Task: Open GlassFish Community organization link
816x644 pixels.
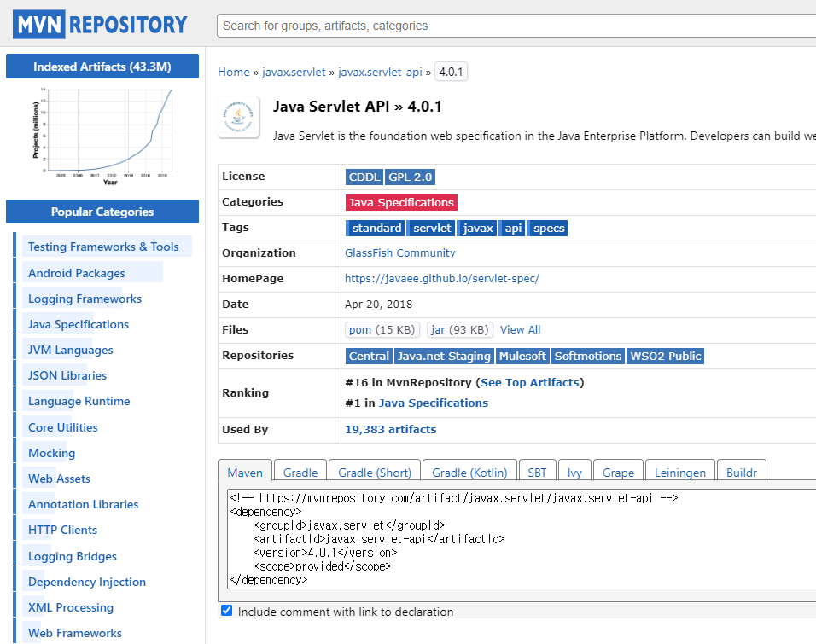Action: tap(400, 252)
